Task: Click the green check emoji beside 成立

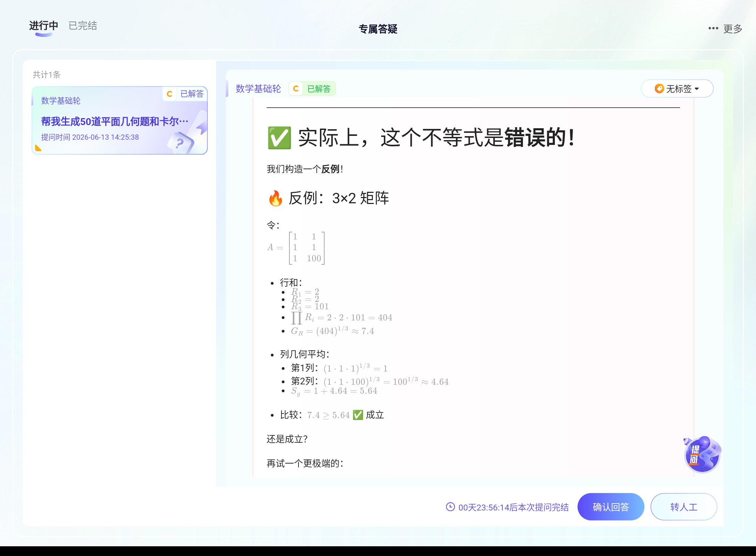Action: [358, 415]
